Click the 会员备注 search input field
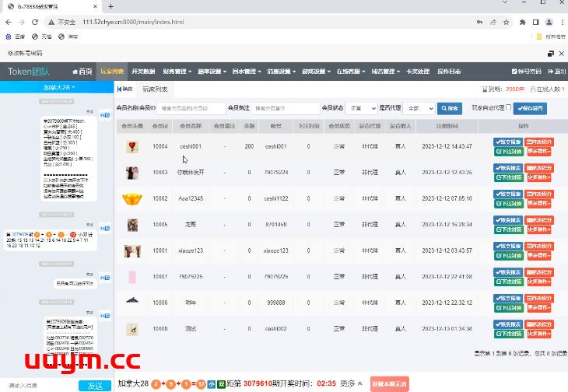The image size is (568, 392). (x=286, y=109)
